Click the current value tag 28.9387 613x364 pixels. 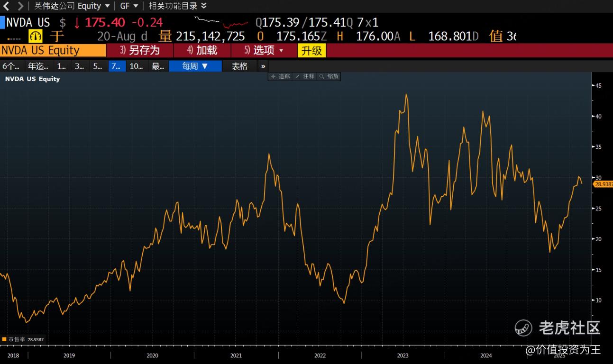[x=602, y=184]
